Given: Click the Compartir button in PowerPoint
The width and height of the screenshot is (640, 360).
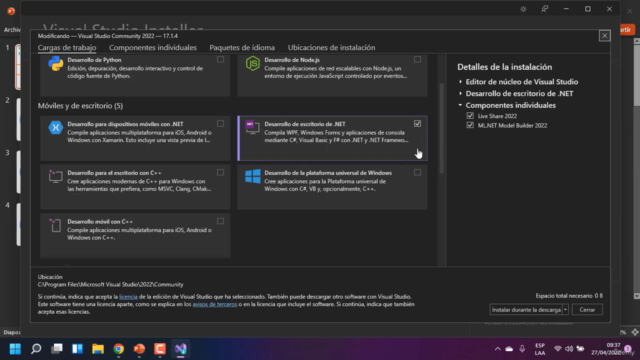Looking at the screenshot, I should point(627,30).
